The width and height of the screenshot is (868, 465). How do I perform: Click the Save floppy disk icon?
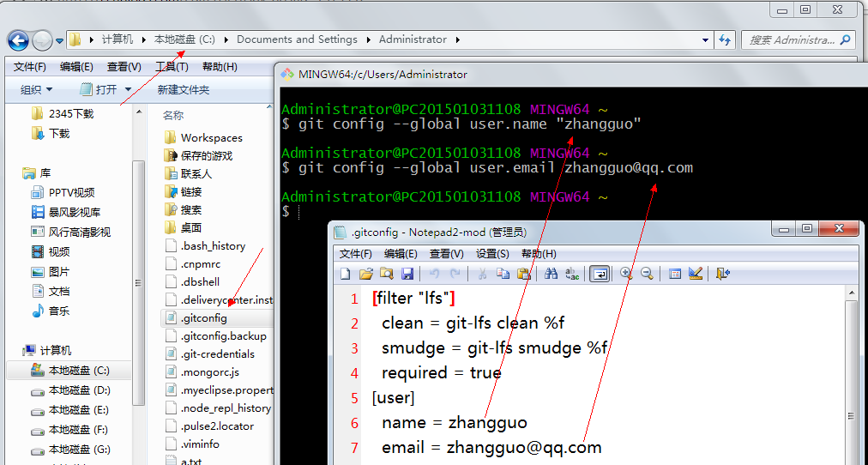click(407, 274)
